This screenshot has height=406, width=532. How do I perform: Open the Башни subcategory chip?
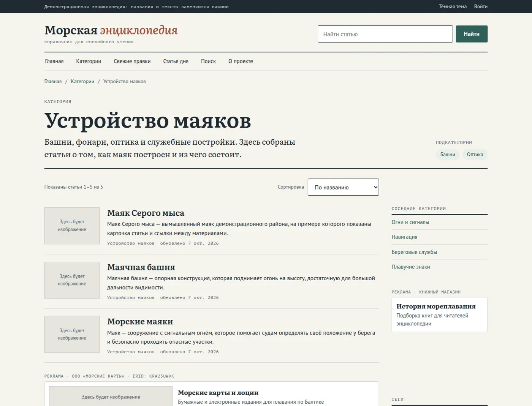pyautogui.click(x=448, y=155)
